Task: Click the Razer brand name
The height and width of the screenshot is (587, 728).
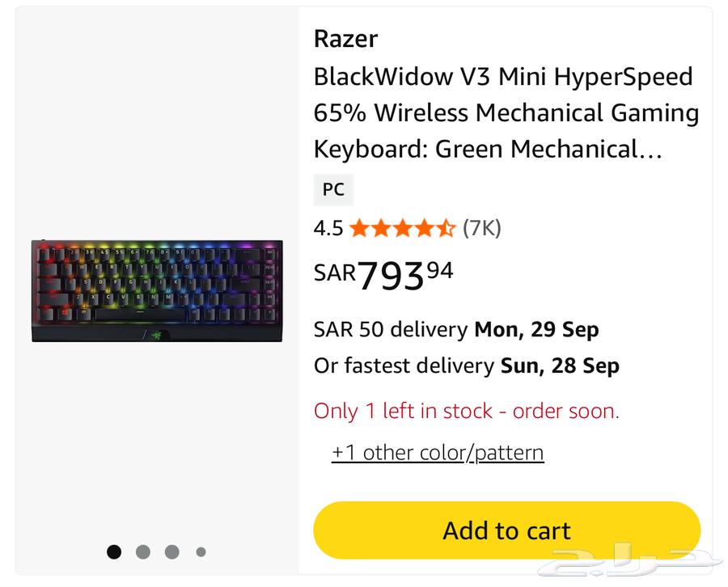Action: tap(345, 38)
